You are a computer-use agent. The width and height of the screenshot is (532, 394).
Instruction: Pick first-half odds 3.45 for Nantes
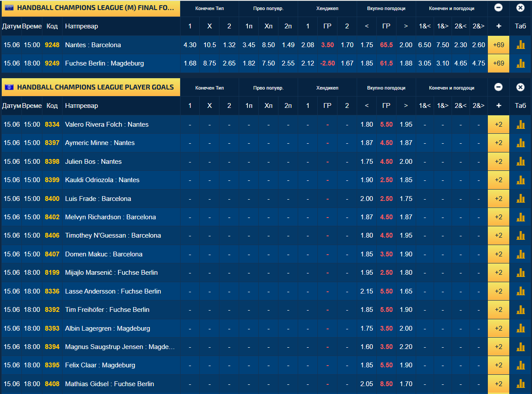(249, 45)
